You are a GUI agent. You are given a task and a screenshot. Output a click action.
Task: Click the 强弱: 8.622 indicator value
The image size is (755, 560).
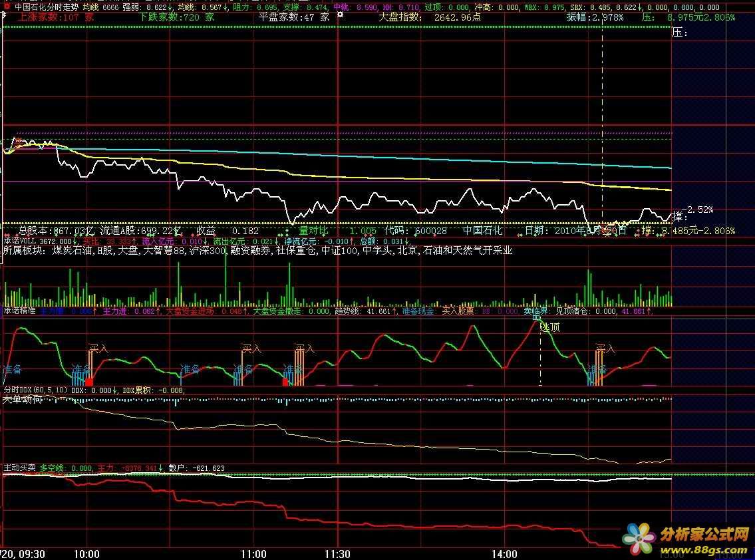point(147,7)
